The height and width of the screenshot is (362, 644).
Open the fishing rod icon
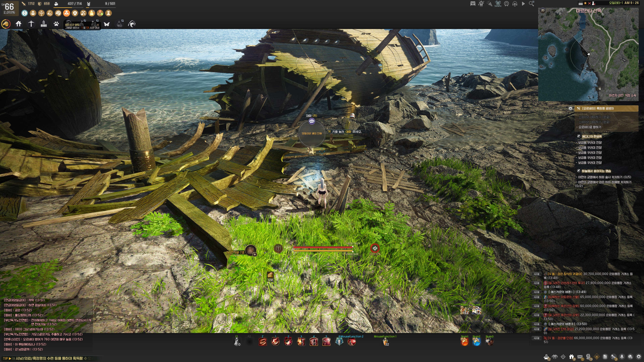point(132,24)
